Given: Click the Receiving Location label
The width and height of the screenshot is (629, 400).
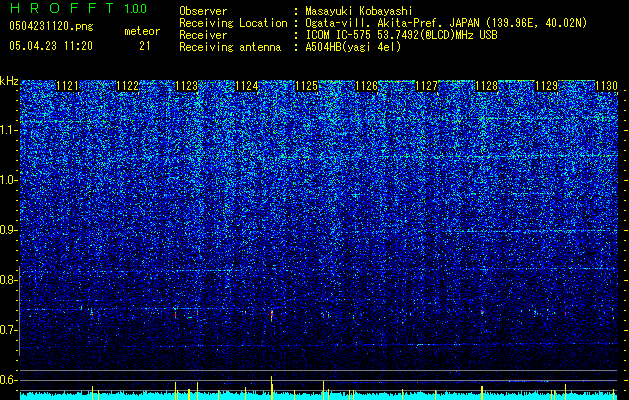Looking at the screenshot, I should [x=233, y=23].
